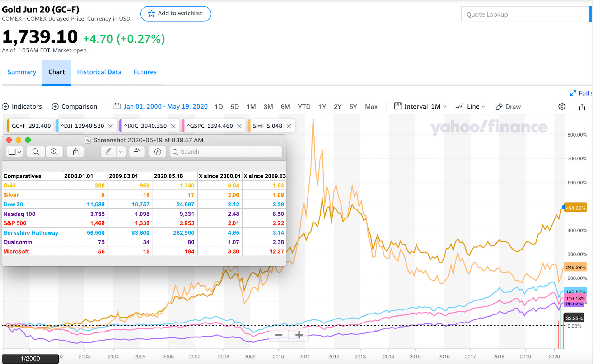Switch to Historical Data tab
The width and height of the screenshot is (593, 364).
point(99,72)
